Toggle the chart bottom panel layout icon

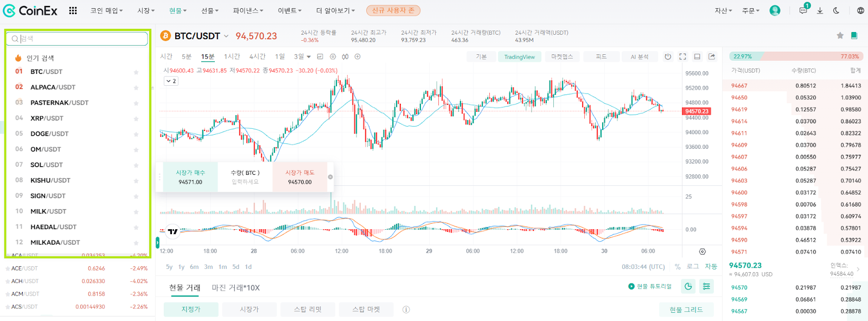click(x=697, y=56)
